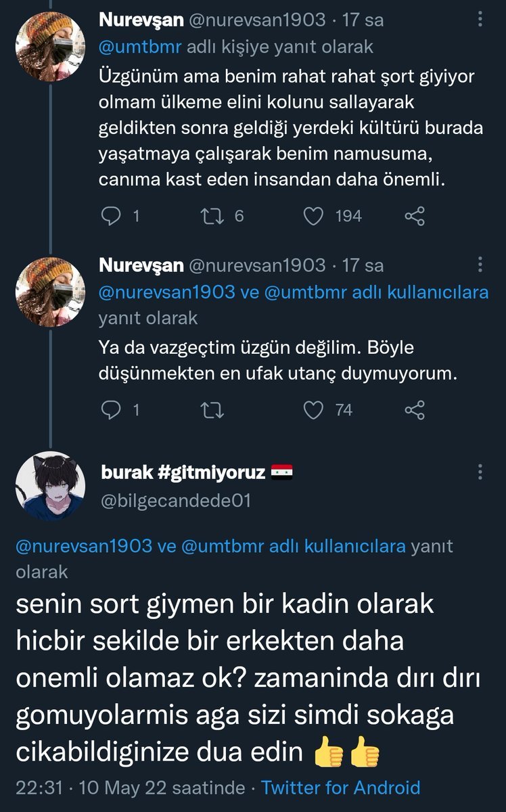506x812 pixels.
Task: Like the tweet with 74 likes
Action: tap(313, 409)
